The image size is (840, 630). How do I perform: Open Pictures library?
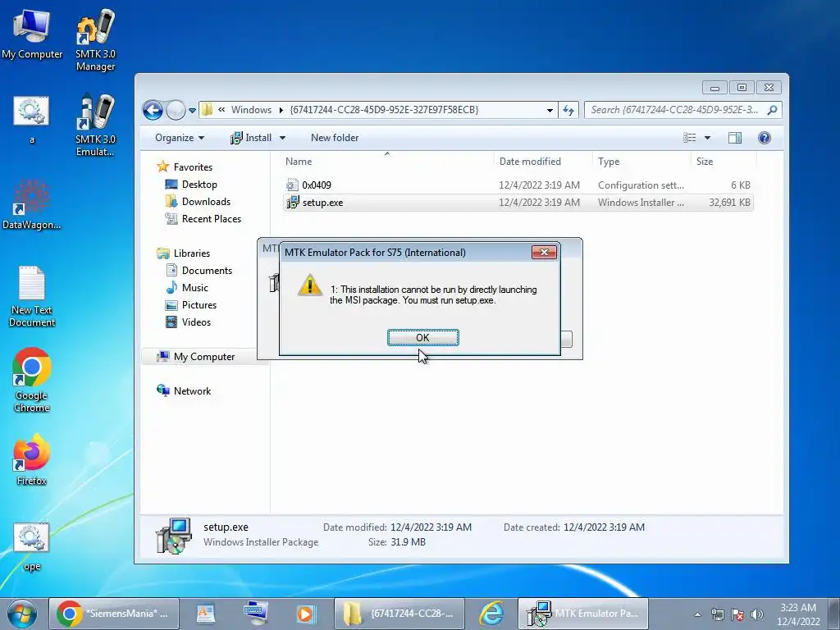(x=191, y=305)
